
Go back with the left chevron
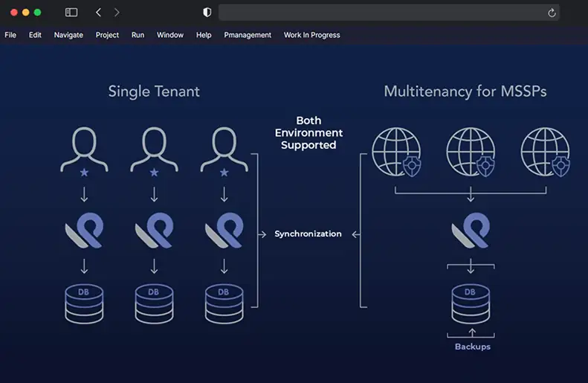pos(99,13)
